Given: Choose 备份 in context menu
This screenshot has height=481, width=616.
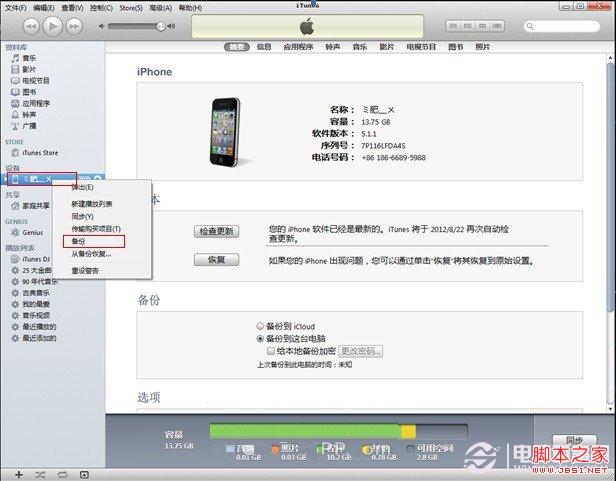Looking at the screenshot, I should click(78, 241).
